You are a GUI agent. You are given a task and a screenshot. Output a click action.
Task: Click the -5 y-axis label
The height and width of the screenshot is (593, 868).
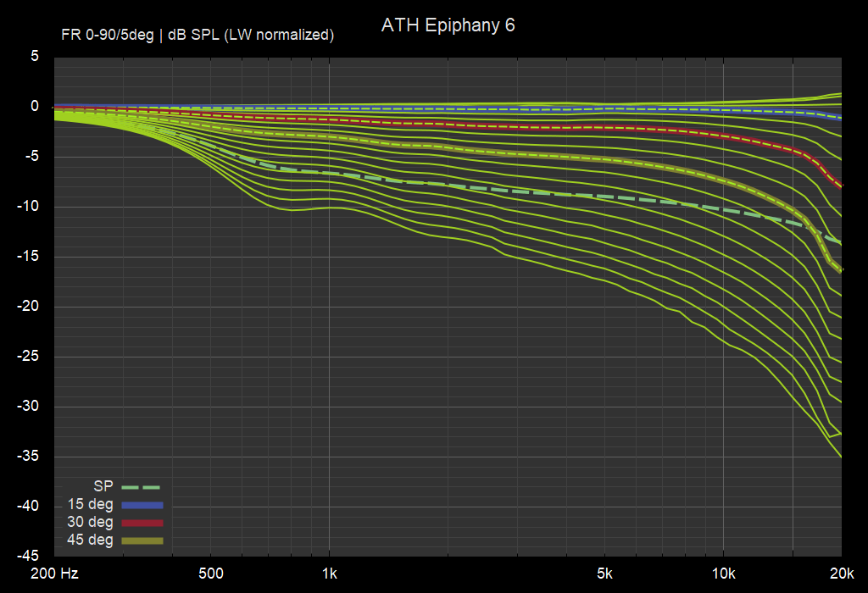pyautogui.click(x=31, y=156)
